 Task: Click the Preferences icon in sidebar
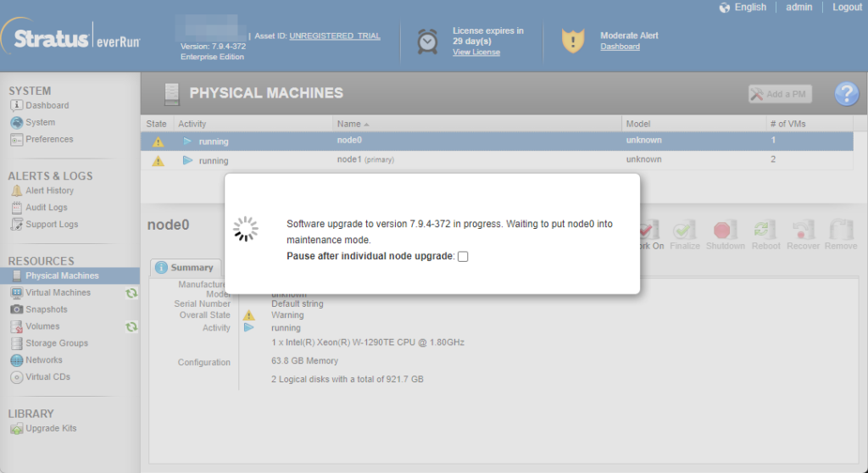(x=17, y=140)
